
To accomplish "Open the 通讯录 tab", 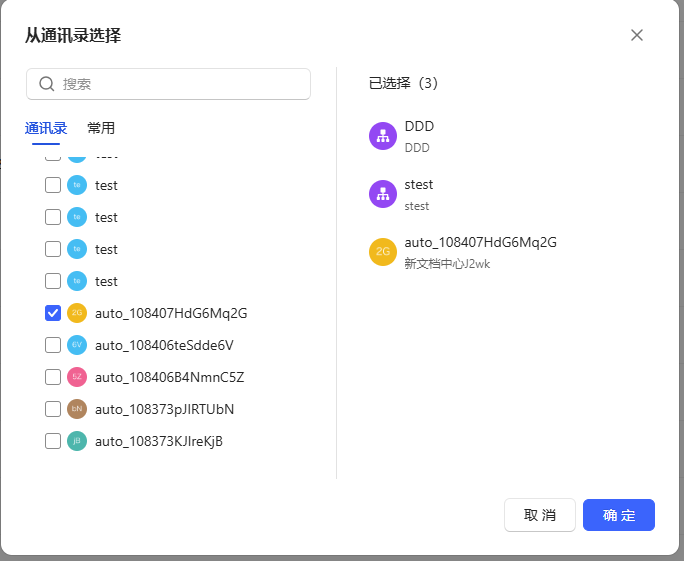I will [x=46, y=128].
